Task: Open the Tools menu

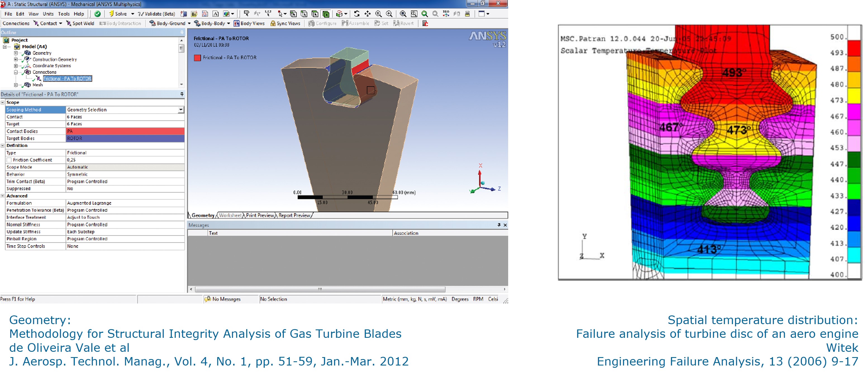Action: point(64,14)
